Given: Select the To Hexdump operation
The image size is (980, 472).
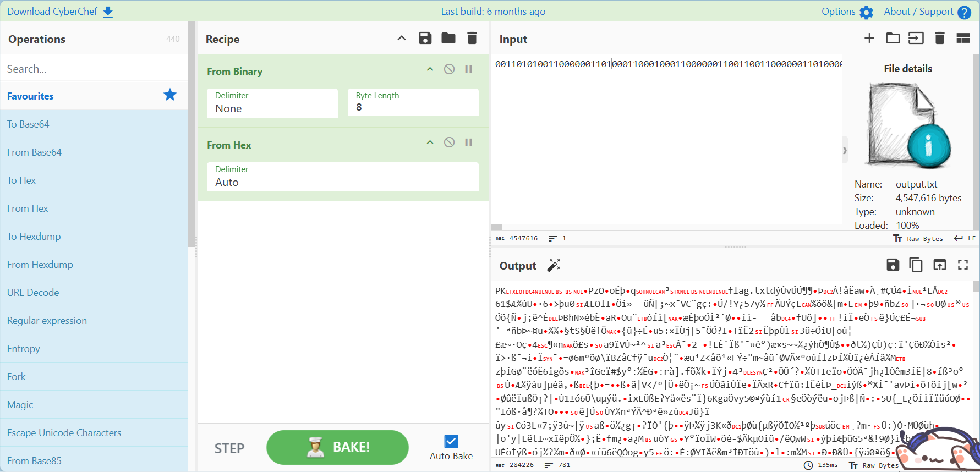Looking at the screenshot, I should (x=94, y=237).
